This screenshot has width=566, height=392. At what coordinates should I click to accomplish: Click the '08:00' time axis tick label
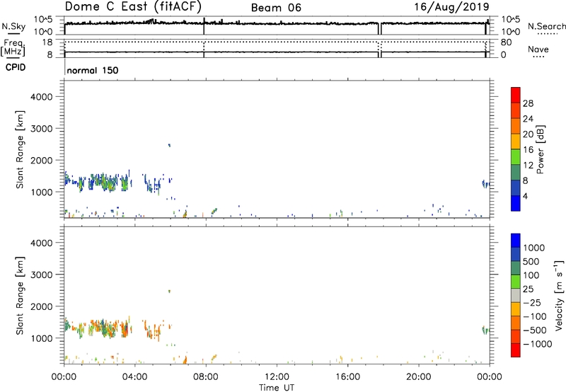point(206,377)
